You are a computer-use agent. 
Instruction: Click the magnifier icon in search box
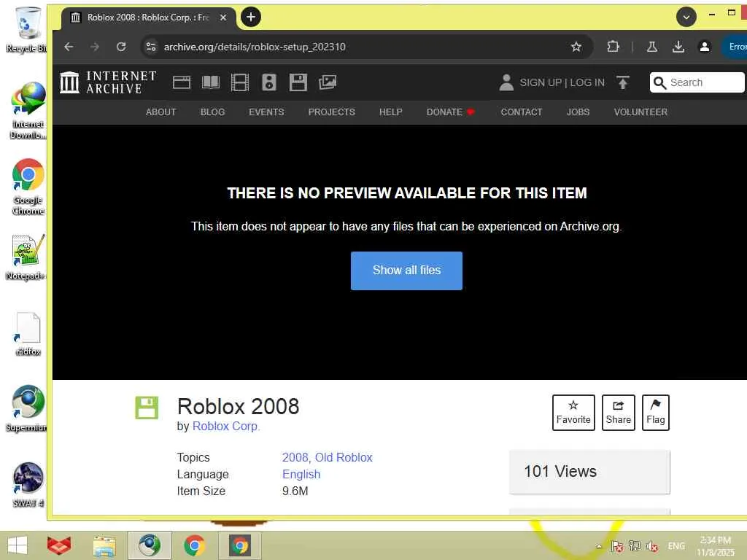(x=659, y=83)
